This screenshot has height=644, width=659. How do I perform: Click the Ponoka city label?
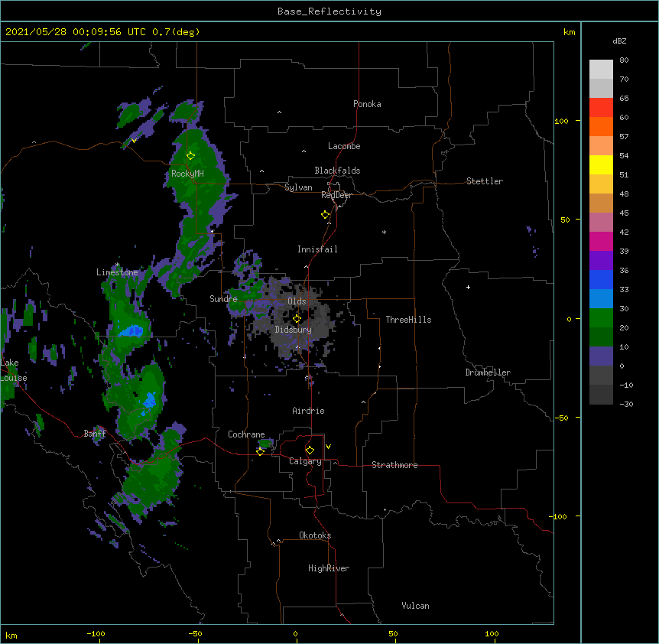367,104
